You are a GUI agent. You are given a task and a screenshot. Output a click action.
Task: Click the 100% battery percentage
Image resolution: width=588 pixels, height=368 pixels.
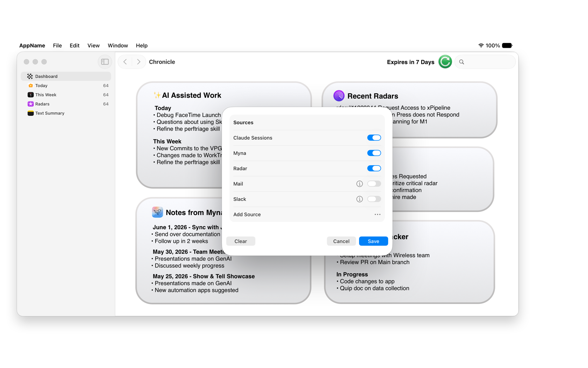493,45
